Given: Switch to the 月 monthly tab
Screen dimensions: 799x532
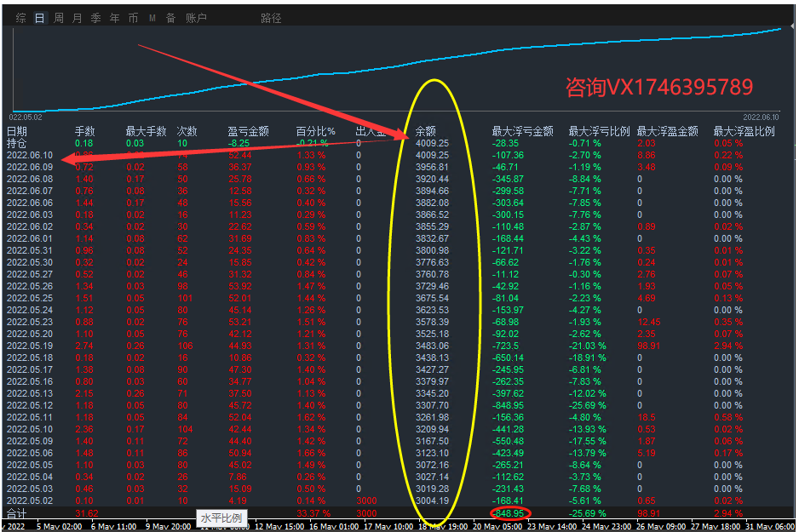Looking at the screenshot, I should (77, 19).
